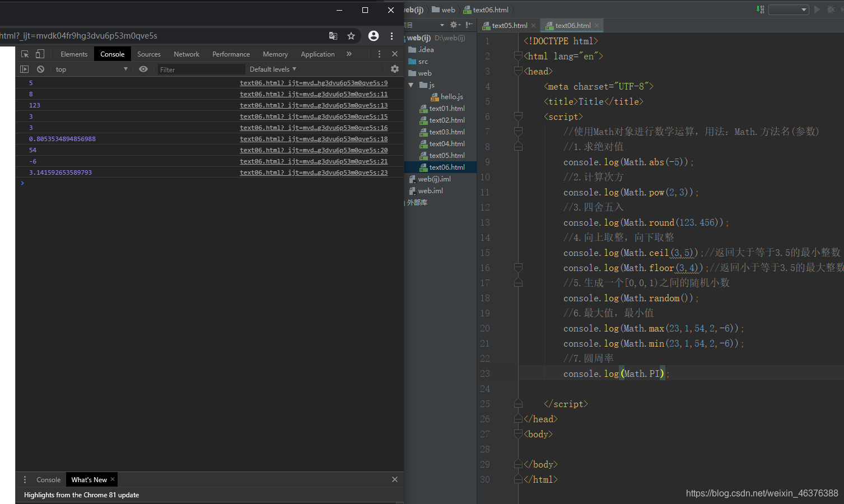The height and width of the screenshot is (504, 844).
Task: Toggle the device toolbar icon
Action: [40, 54]
